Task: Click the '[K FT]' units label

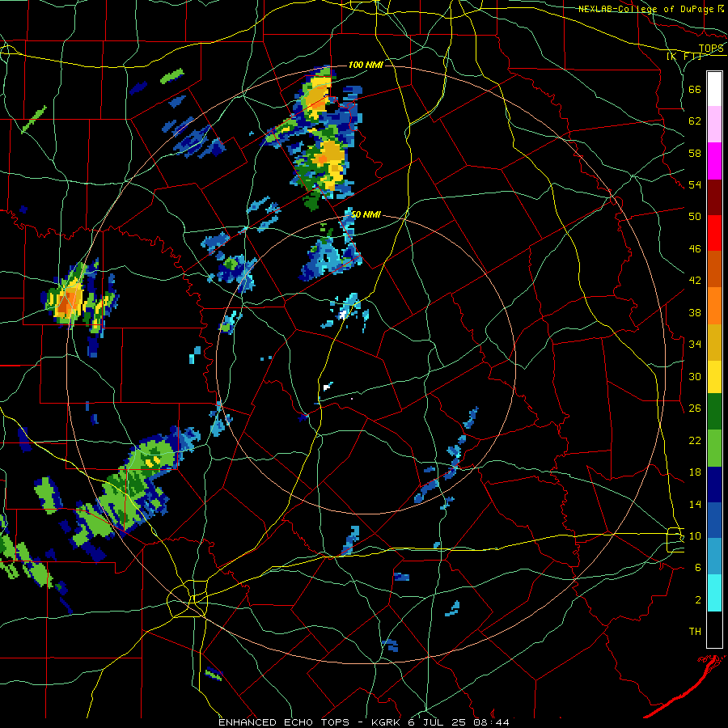Action: coord(684,56)
